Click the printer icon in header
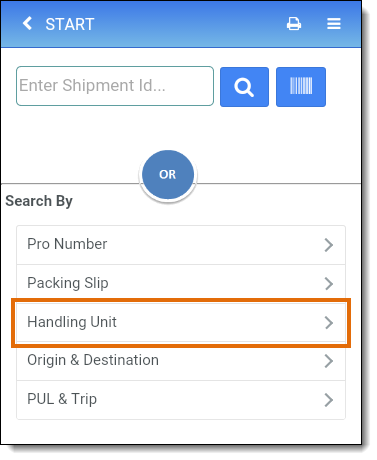This screenshot has width=377, height=460. (x=294, y=24)
